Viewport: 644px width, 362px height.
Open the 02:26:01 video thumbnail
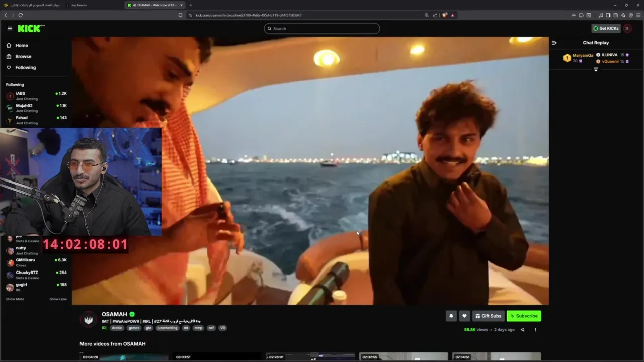point(310,356)
